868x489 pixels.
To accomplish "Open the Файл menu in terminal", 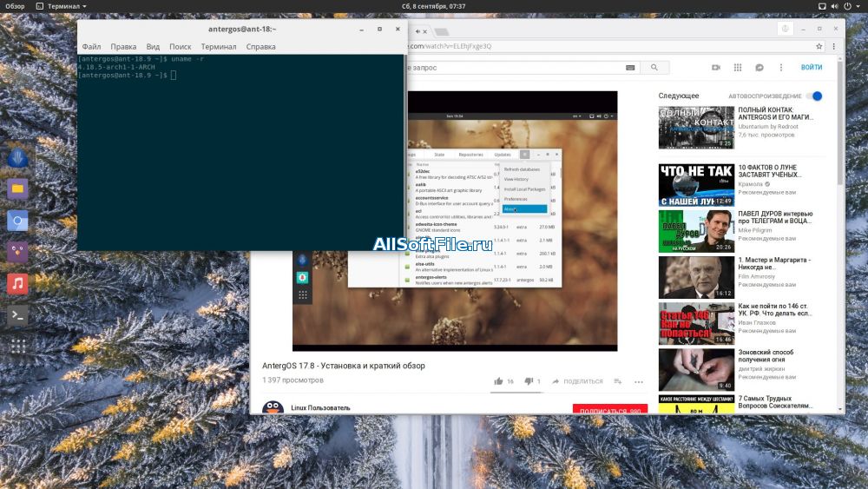I will (x=91, y=47).
